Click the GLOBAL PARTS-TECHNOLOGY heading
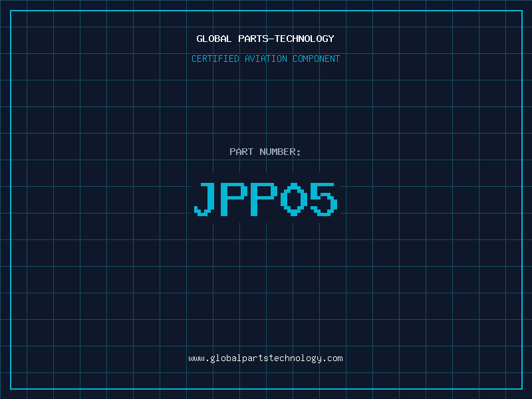Viewport: 532px width, 399px height. (x=265, y=39)
